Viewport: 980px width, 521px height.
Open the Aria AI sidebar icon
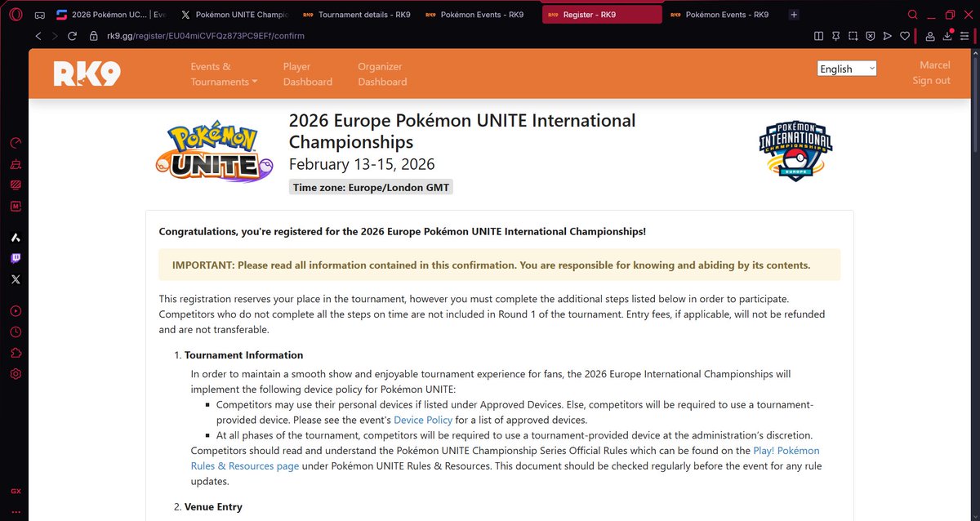pos(15,238)
